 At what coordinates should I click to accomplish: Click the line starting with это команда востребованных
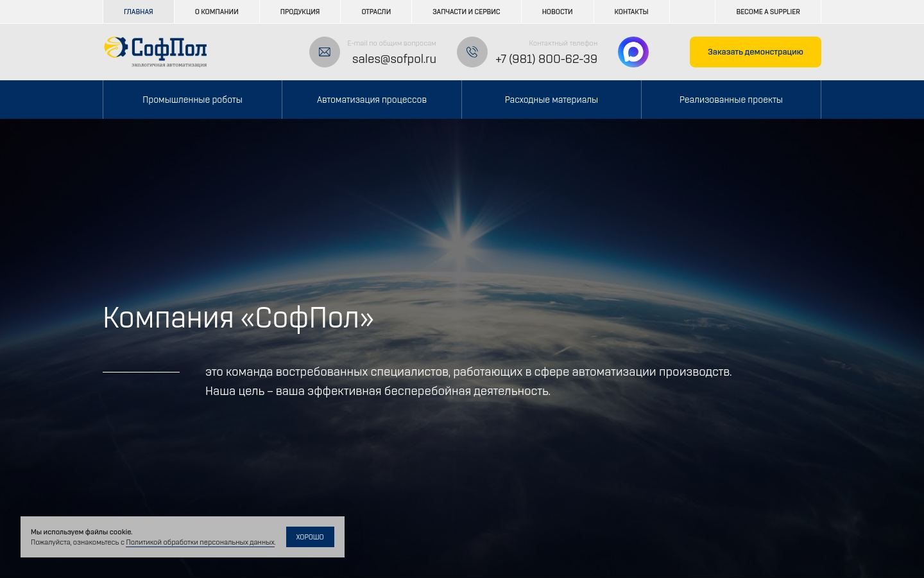click(468, 372)
